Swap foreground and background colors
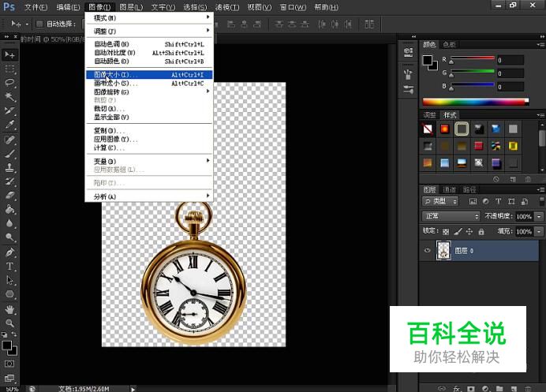The image size is (546, 392). coord(14,334)
